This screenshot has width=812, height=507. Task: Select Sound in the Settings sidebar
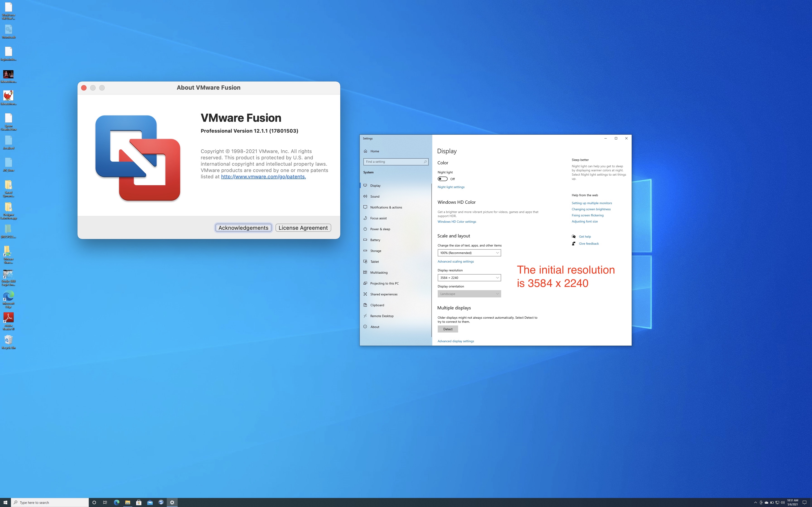(x=375, y=196)
